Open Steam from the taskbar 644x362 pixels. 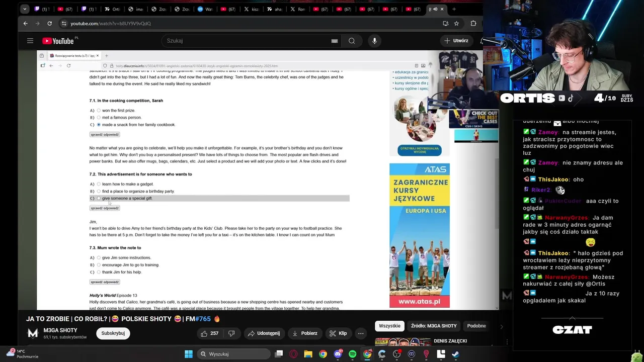click(455, 354)
